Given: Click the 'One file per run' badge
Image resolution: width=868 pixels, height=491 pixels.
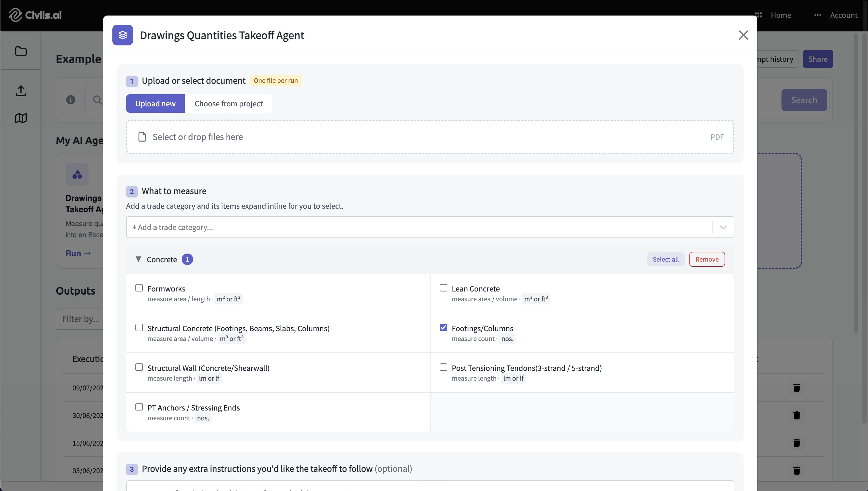Looking at the screenshot, I should (x=275, y=80).
